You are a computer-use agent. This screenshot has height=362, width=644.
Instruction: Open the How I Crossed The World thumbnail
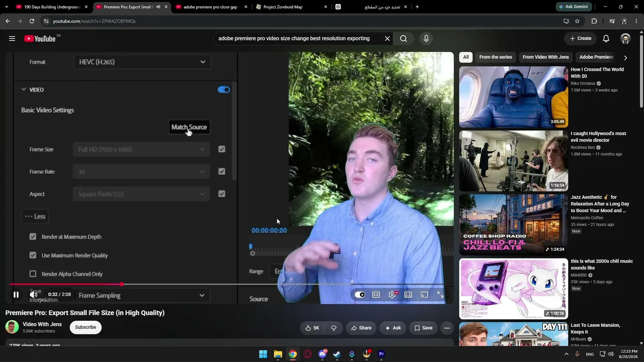(514, 97)
